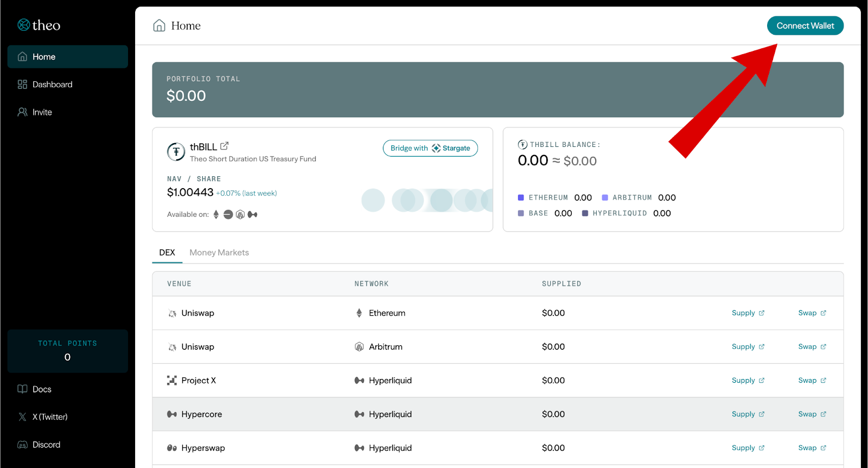The width and height of the screenshot is (868, 468).
Task: Open the Discord link
Action: click(39, 445)
